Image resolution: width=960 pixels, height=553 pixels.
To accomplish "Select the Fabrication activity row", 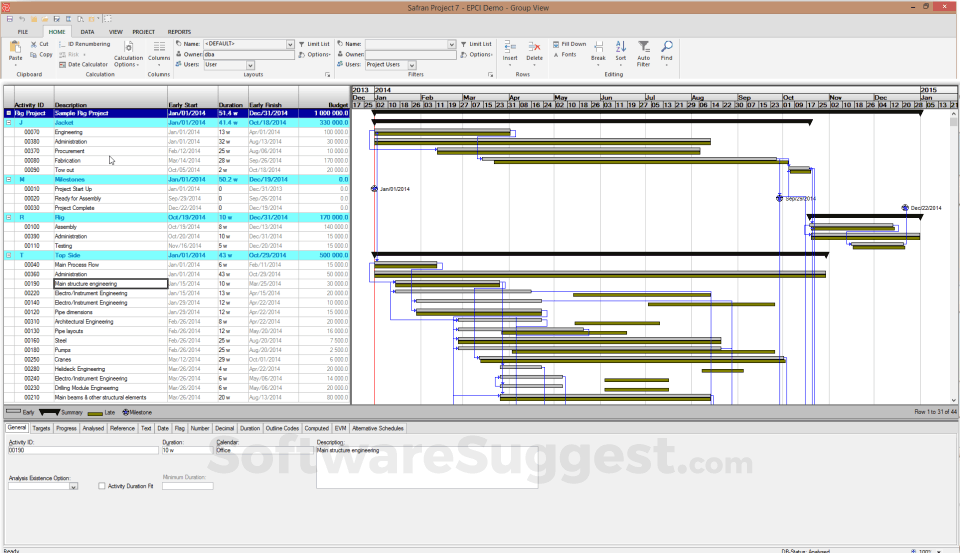I will click(176, 160).
